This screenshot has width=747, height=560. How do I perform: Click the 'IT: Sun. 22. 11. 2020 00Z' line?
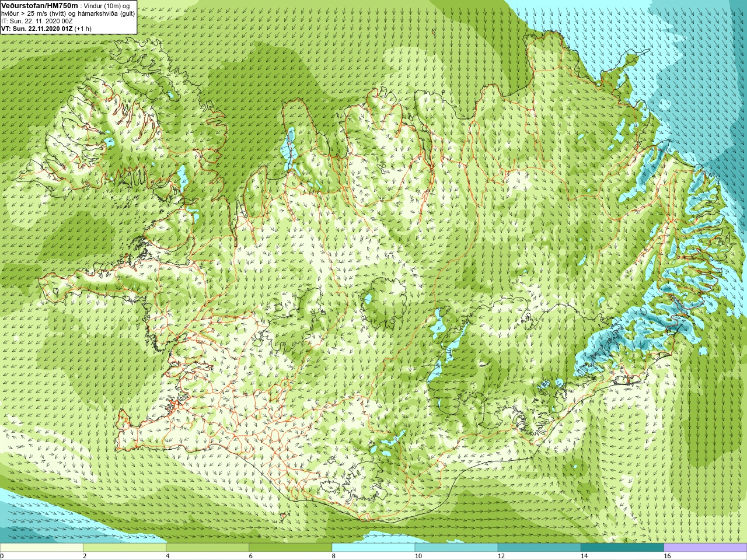point(37,21)
